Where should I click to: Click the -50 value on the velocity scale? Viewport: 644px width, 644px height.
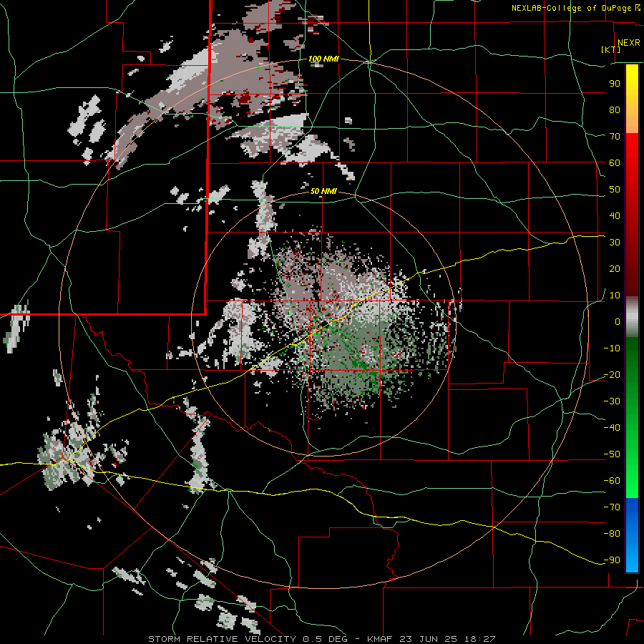612,454
